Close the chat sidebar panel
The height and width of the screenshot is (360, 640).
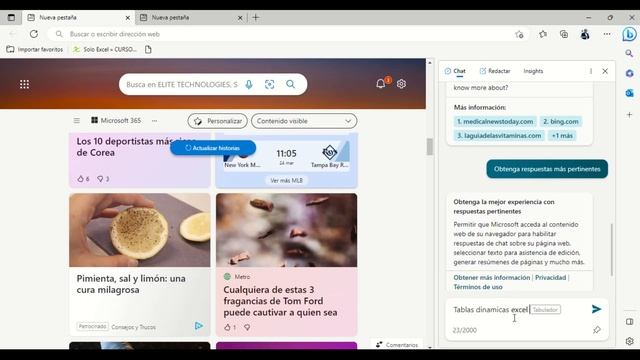pyautogui.click(x=605, y=71)
